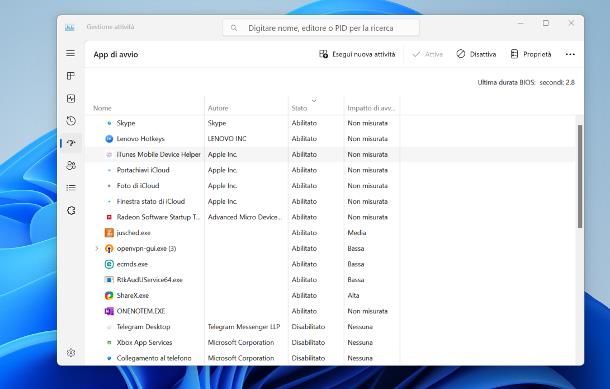Click Telegram Messenger LLP author cell

244,327
